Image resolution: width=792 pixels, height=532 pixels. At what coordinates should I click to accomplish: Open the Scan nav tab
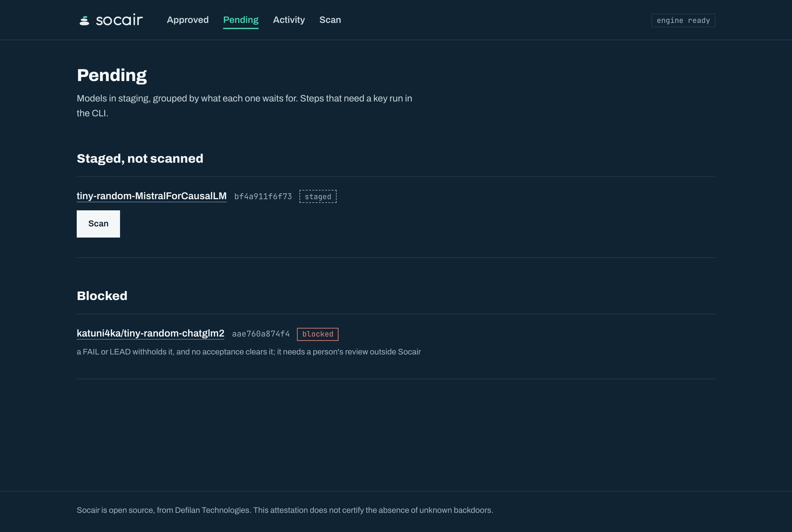coord(330,20)
